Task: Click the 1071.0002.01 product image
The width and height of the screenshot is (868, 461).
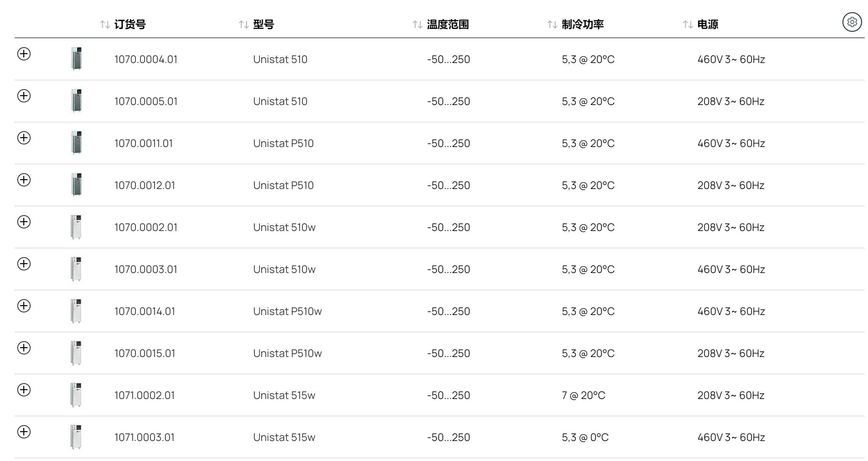Action: [x=76, y=395]
